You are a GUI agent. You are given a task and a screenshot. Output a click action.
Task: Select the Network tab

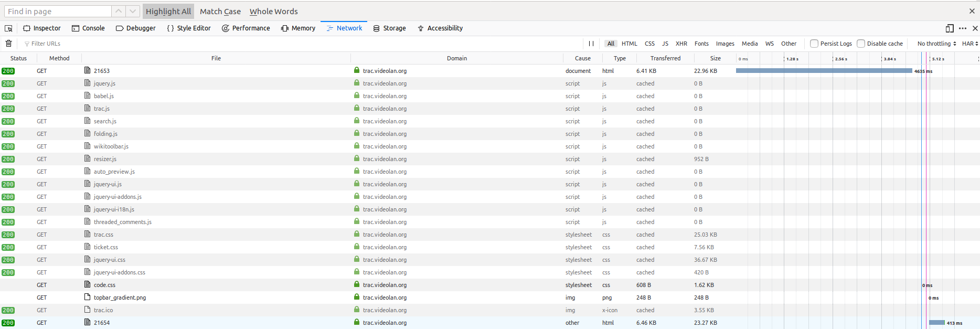[x=344, y=28]
